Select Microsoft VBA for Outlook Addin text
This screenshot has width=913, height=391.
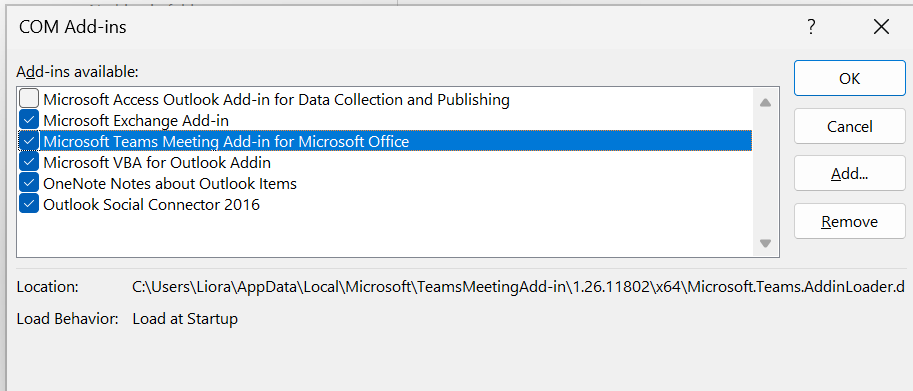coord(157,162)
